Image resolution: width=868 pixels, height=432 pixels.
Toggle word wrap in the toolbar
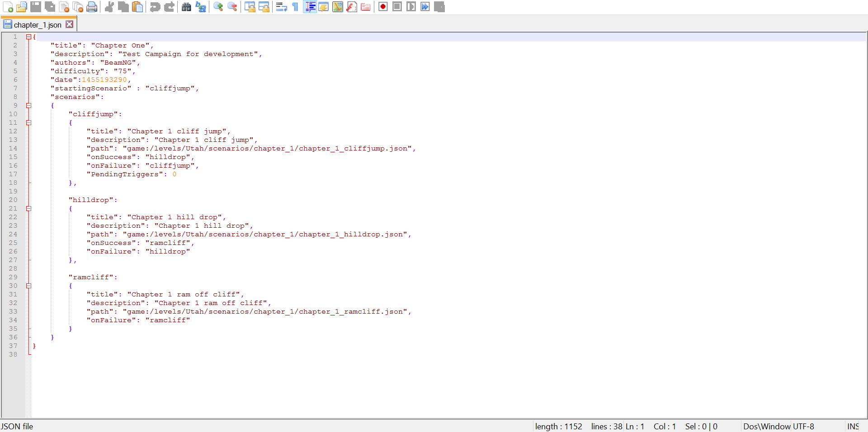click(281, 7)
